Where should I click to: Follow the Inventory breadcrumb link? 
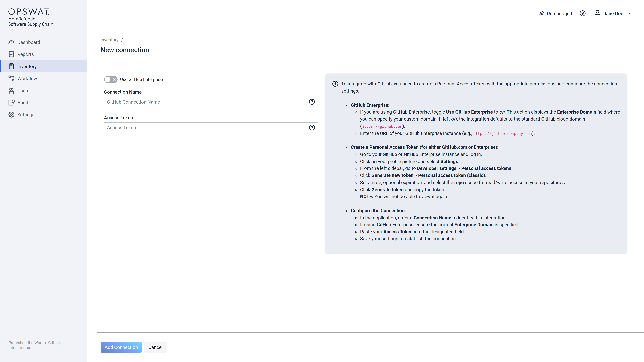pos(109,40)
